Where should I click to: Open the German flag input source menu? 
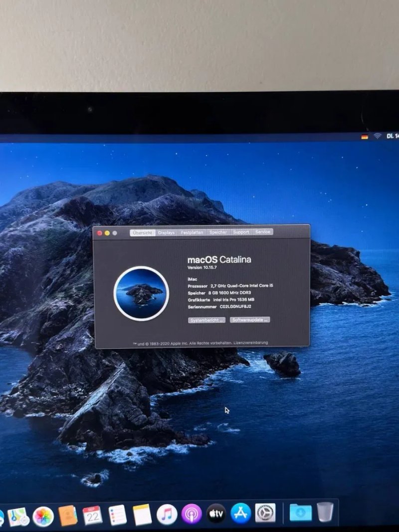(x=365, y=137)
